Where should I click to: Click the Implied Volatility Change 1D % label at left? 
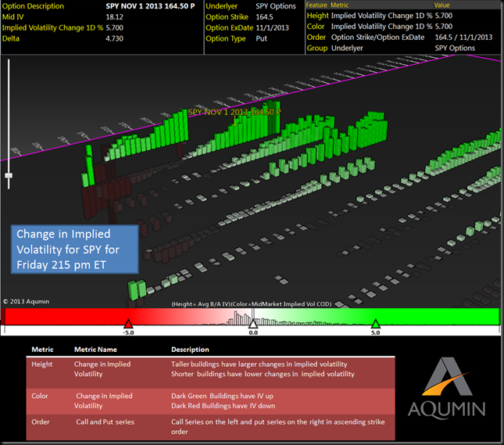(52, 27)
